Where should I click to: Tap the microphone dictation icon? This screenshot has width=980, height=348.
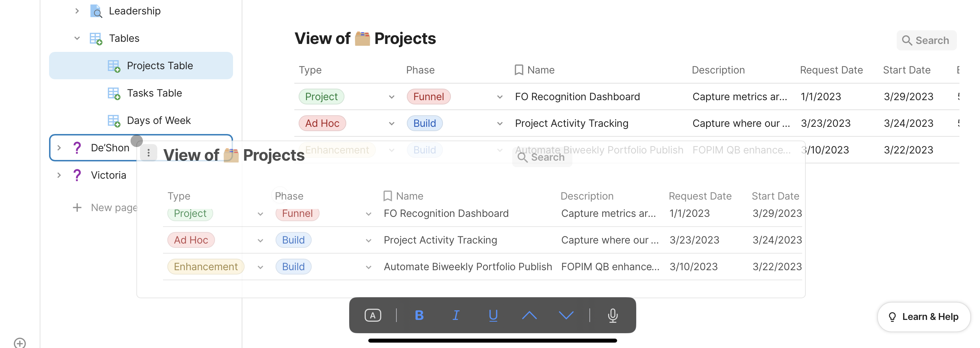pos(612,315)
